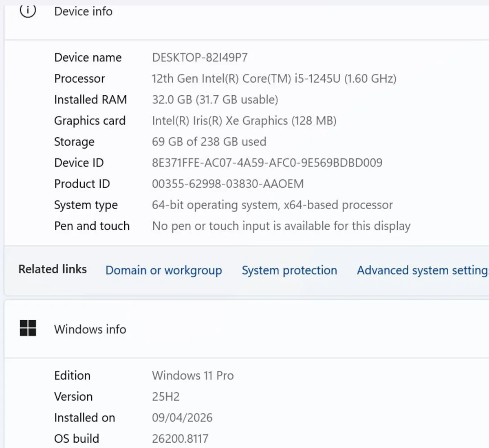The height and width of the screenshot is (448, 489).
Task: Select the Installed on date 09/04/2026
Action: coord(182,417)
